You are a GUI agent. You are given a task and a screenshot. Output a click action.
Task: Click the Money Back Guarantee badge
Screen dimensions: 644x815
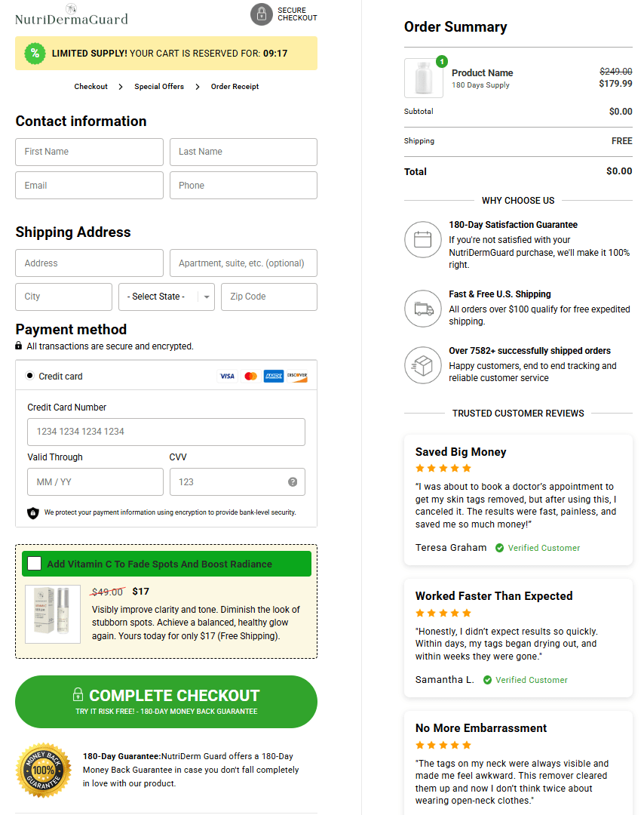click(43, 770)
